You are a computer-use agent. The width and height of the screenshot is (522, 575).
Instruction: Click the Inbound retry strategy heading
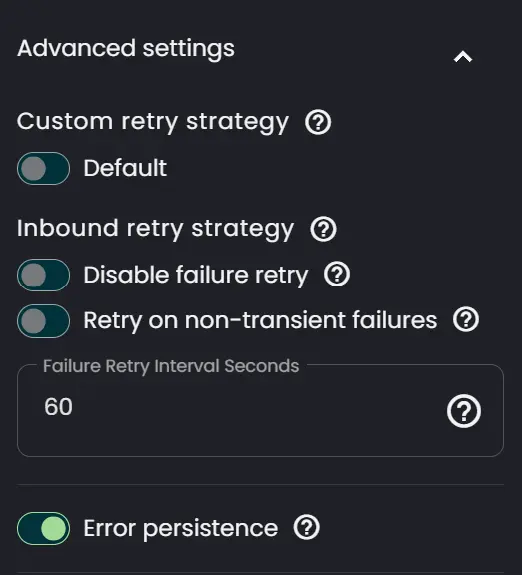tap(155, 229)
